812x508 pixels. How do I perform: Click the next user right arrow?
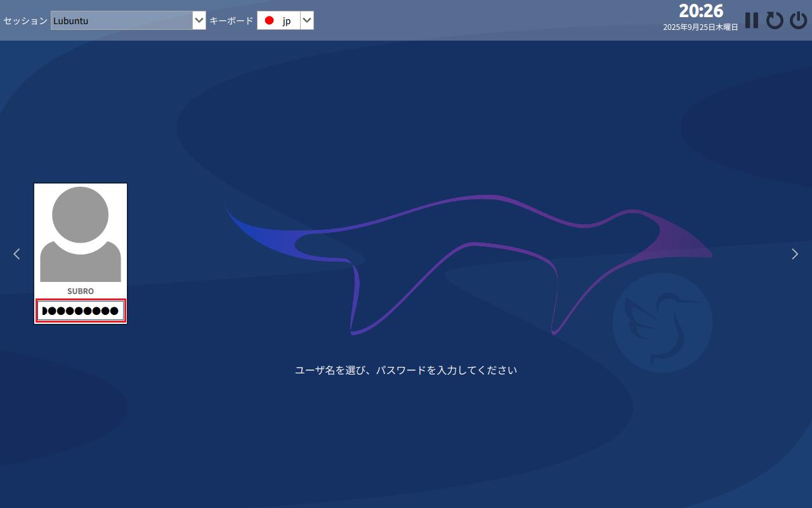click(x=795, y=254)
